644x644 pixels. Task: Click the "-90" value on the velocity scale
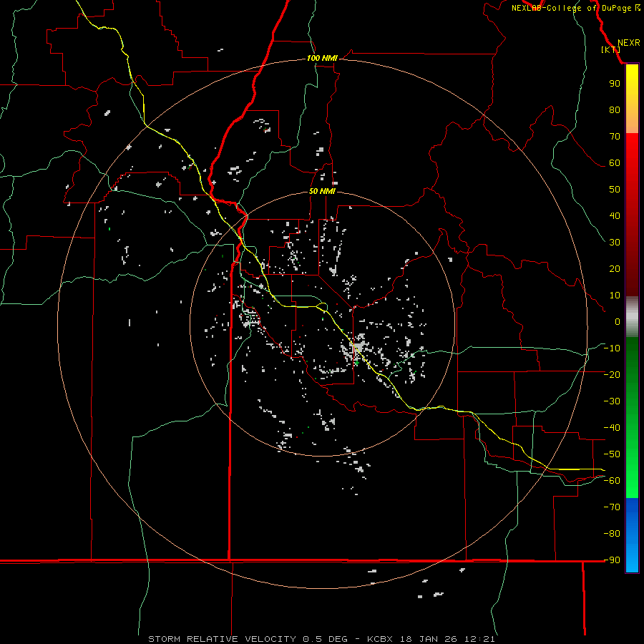612,560
